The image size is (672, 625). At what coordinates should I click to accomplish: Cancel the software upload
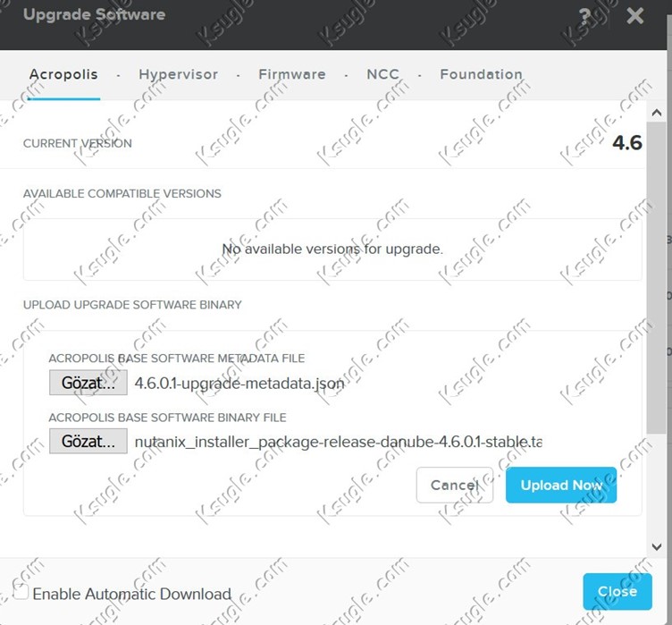[x=455, y=486]
